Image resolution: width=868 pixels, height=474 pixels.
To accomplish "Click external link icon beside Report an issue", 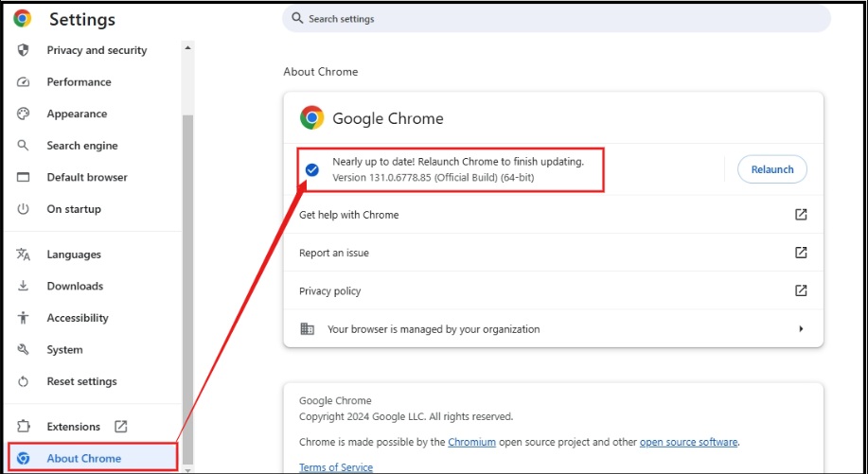I will pyautogui.click(x=801, y=253).
